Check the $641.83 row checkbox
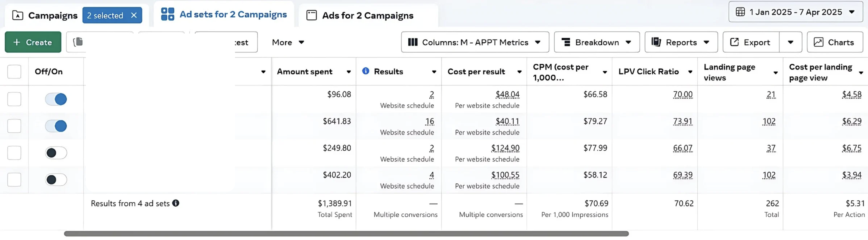This screenshot has height=240, width=868. pos(14,126)
